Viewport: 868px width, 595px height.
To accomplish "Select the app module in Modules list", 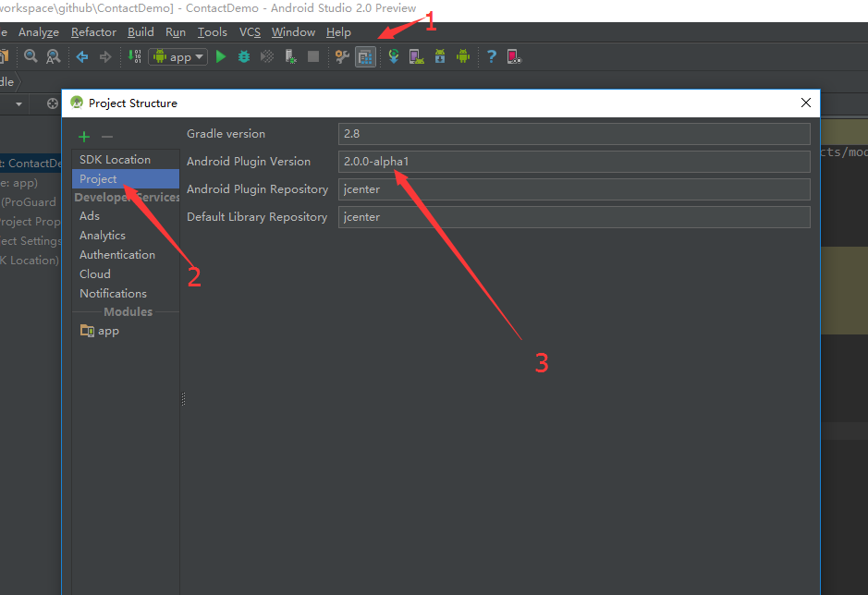I will pyautogui.click(x=126, y=331).
